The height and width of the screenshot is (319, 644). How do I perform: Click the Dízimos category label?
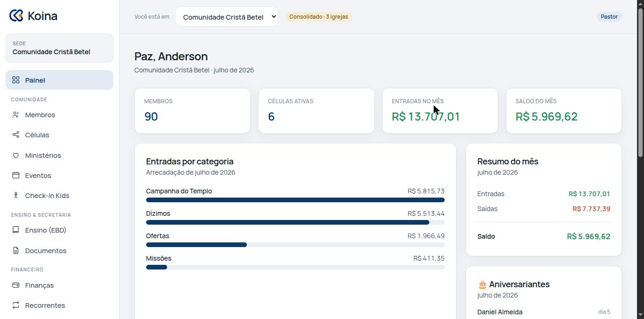pyautogui.click(x=158, y=213)
